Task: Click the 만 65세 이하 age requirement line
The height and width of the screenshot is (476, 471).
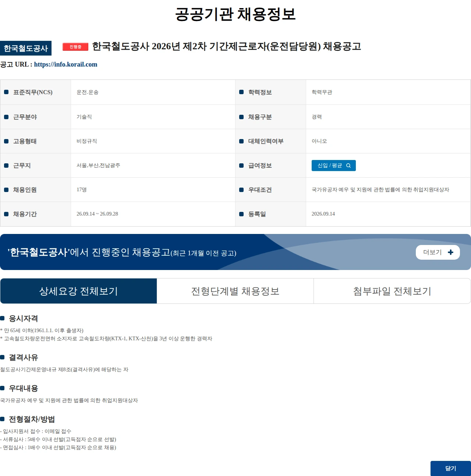Action: click(x=42, y=331)
